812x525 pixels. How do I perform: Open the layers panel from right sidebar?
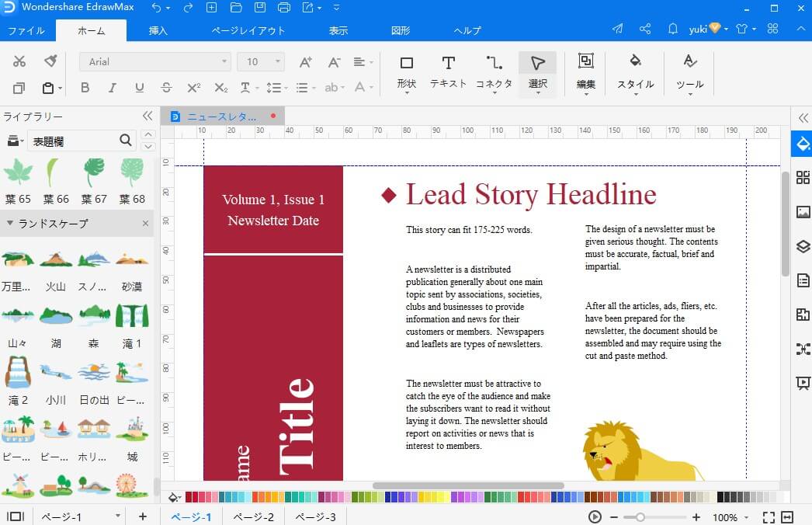[x=803, y=247]
